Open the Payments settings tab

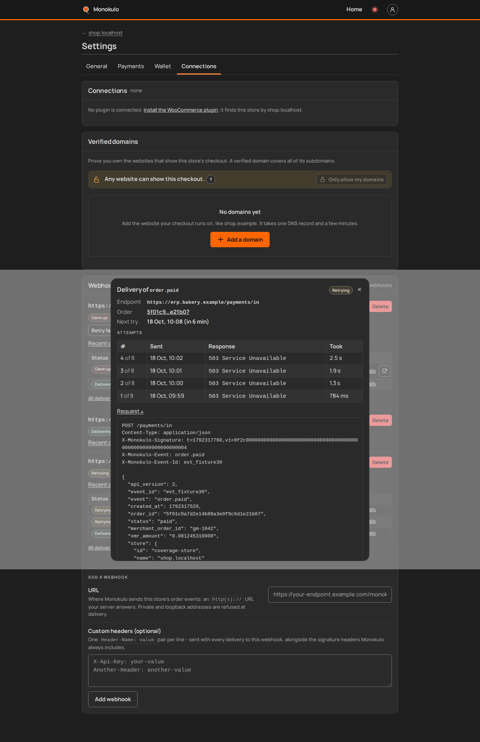(131, 66)
